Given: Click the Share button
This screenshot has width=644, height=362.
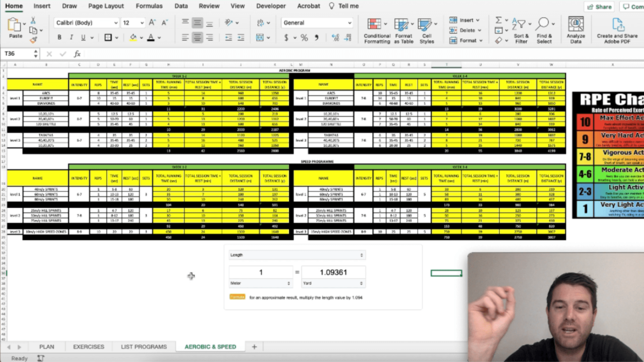Looking at the screenshot, I should (599, 7).
